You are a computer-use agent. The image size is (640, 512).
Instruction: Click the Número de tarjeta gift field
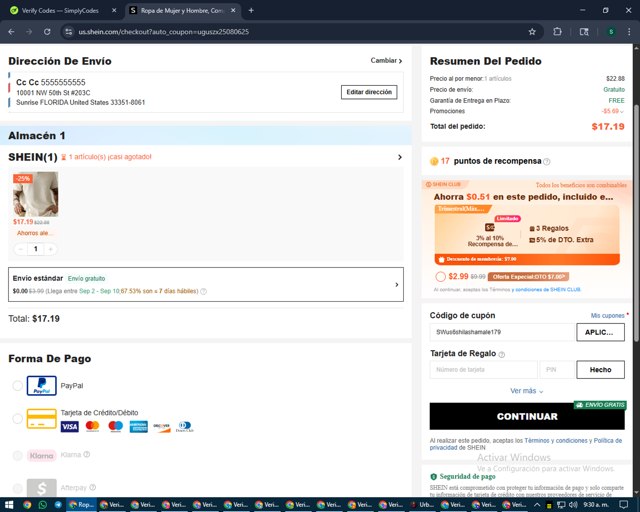pyautogui.click(x=484, y=370)
